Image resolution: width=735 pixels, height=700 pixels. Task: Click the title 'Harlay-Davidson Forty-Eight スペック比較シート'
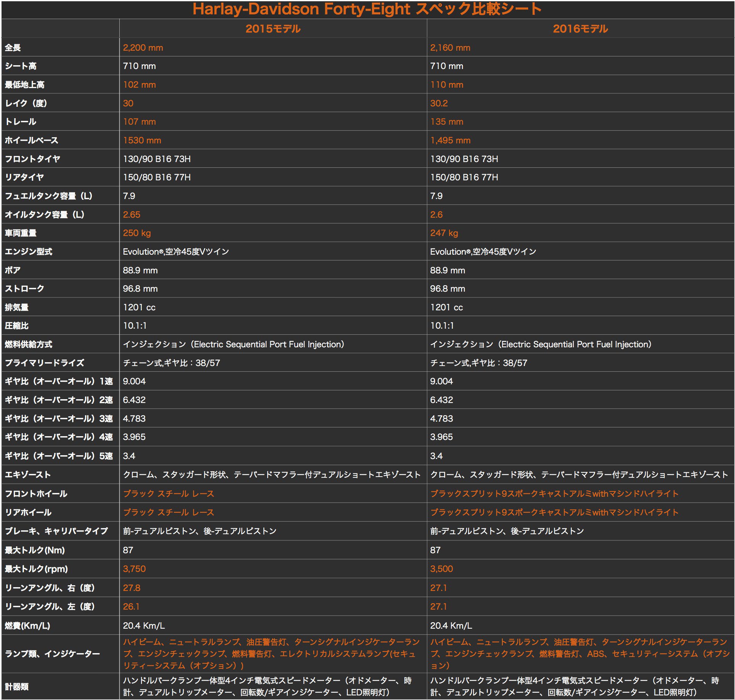(x=367, y=9)
